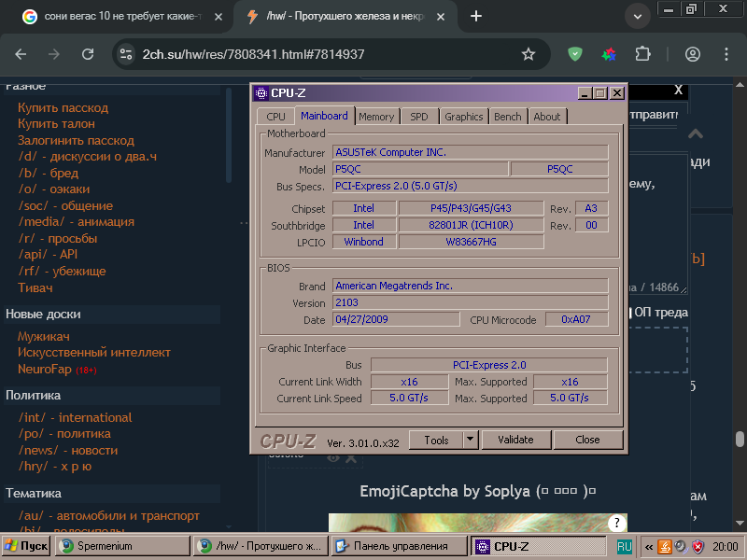Screen dimensions: 747x560
Task: Open the /news/ - новости link
Action: tap(67, 450)
